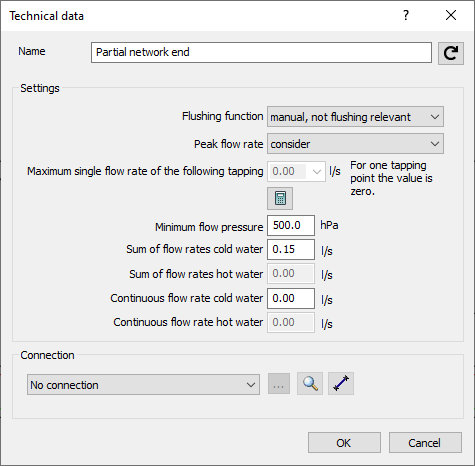475x466 pixels.
Task: Close the Technical data dialog
Action: point(451,15)
